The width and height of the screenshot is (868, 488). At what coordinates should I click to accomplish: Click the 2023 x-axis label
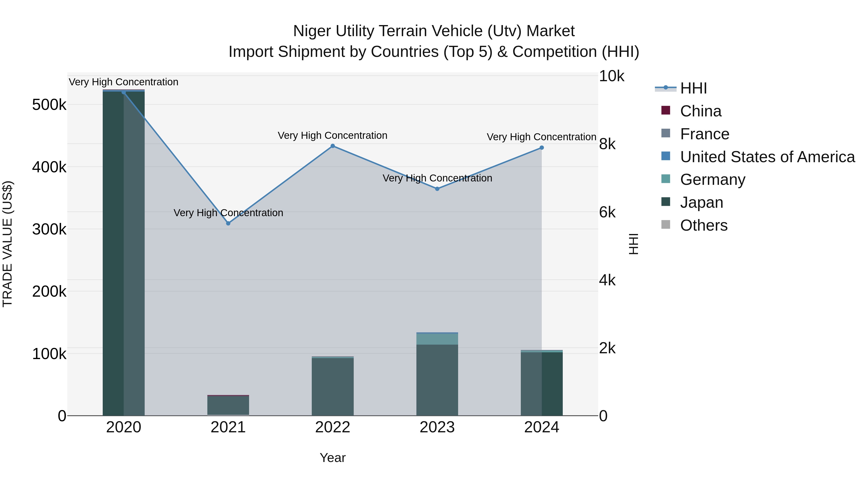click(437, 427)
